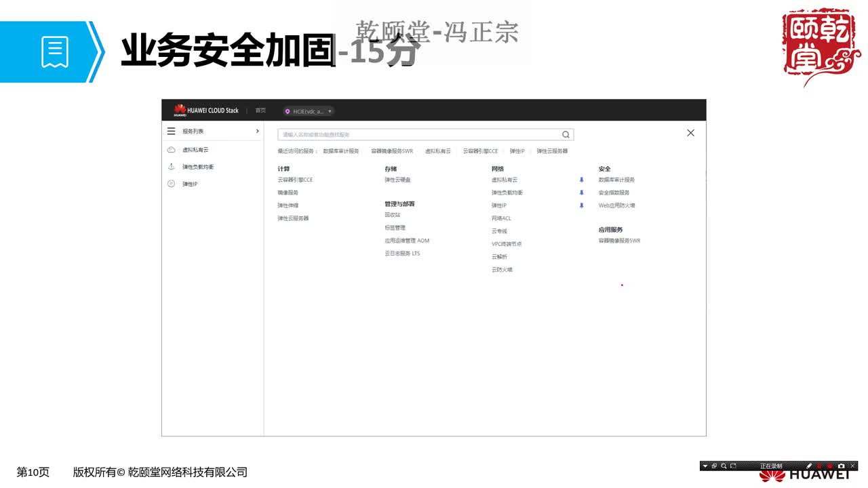Close the service list panel with the X
The height and width of the screenshot is (488, 868).
pos(690,133)
